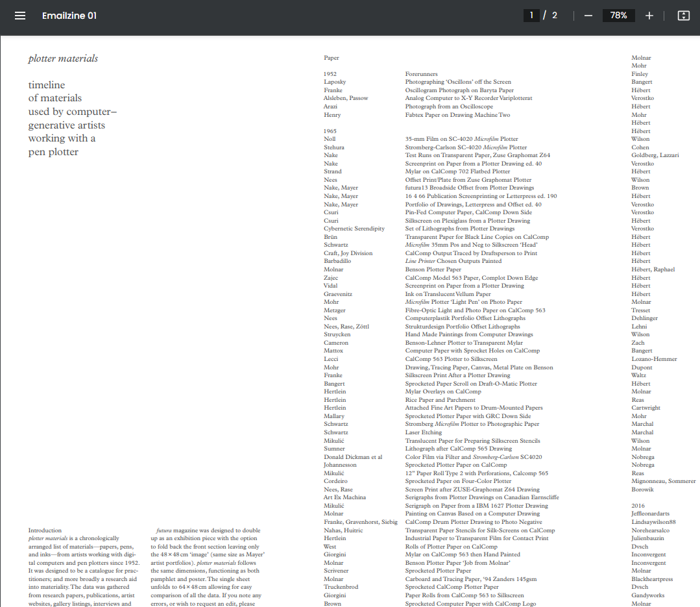Select the name "Brün"

point(330,237)
